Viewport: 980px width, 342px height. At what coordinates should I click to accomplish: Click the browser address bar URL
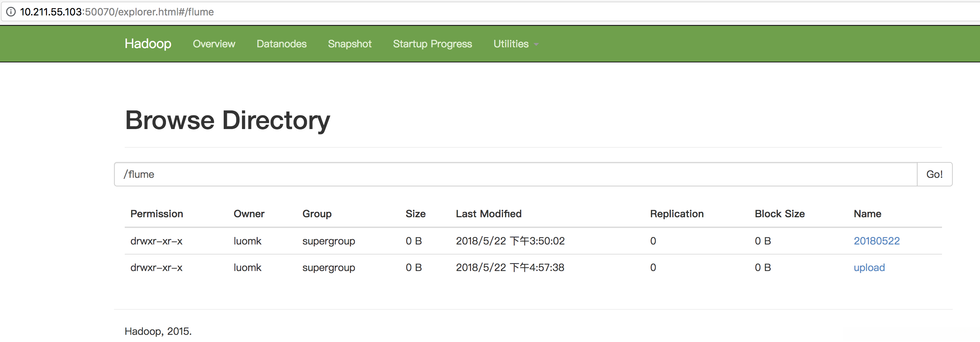[x=117, y=12]
